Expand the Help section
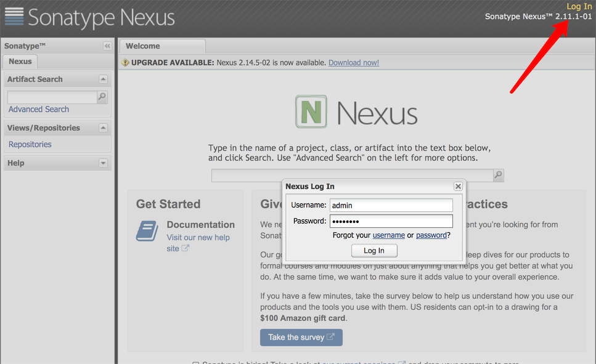 tap(103, 163)
